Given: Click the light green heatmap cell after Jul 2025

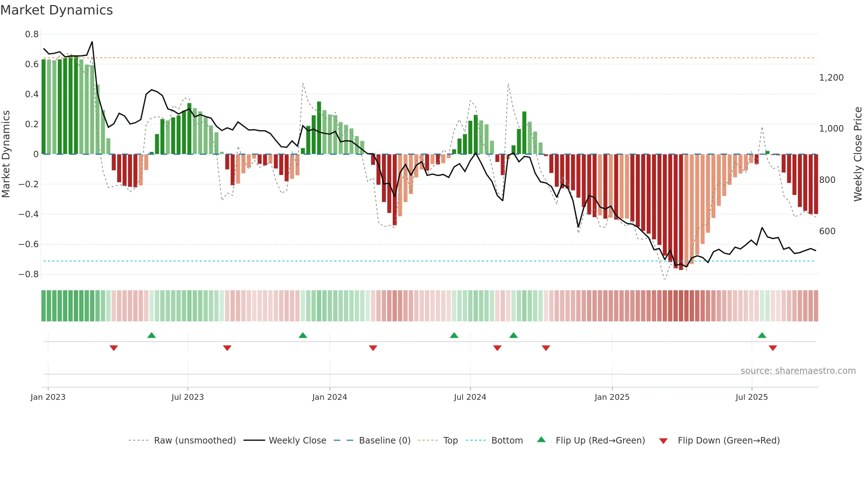Looking at the screenshot, I should [762, 305].
